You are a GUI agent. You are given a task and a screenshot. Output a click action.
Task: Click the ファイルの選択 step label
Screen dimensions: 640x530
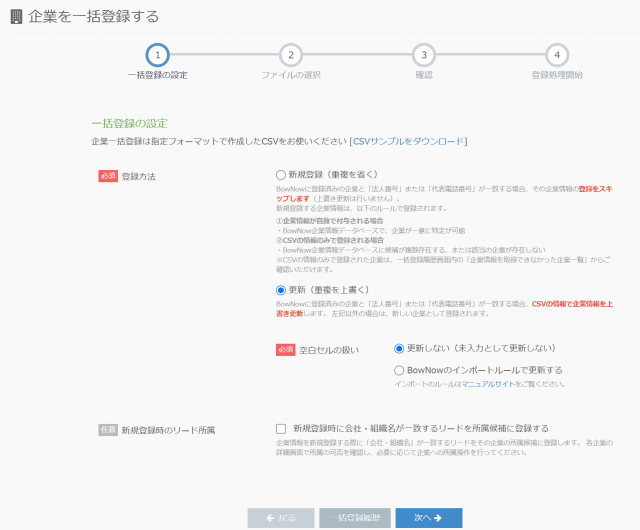pos(291,75)
